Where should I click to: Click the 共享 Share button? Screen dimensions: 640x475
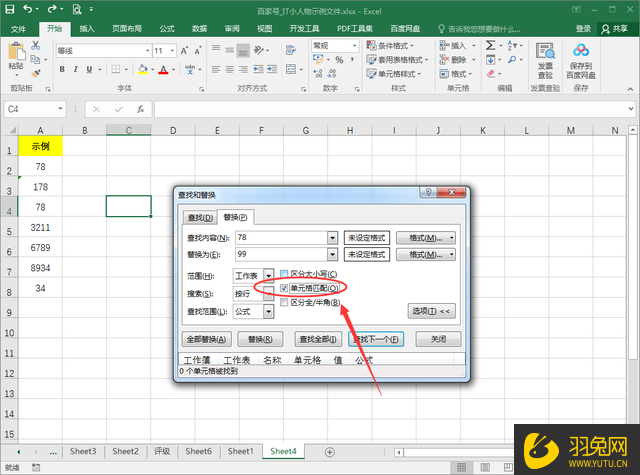(615, 29)
